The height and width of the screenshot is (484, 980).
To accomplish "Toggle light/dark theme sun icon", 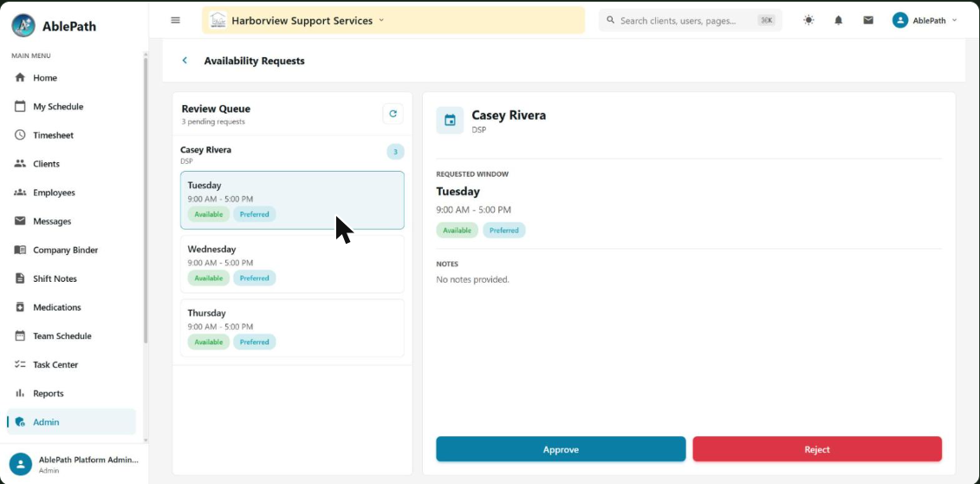I will [808, 20].
